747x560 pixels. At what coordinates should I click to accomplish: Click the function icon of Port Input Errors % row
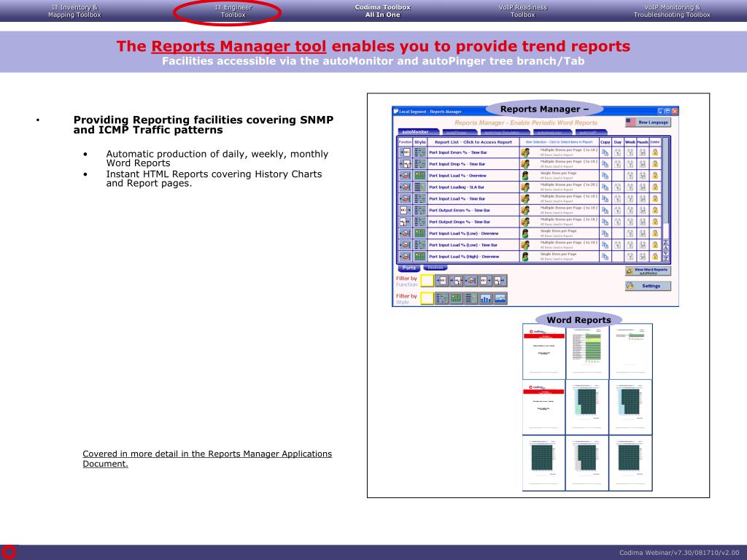coord(405,152)
